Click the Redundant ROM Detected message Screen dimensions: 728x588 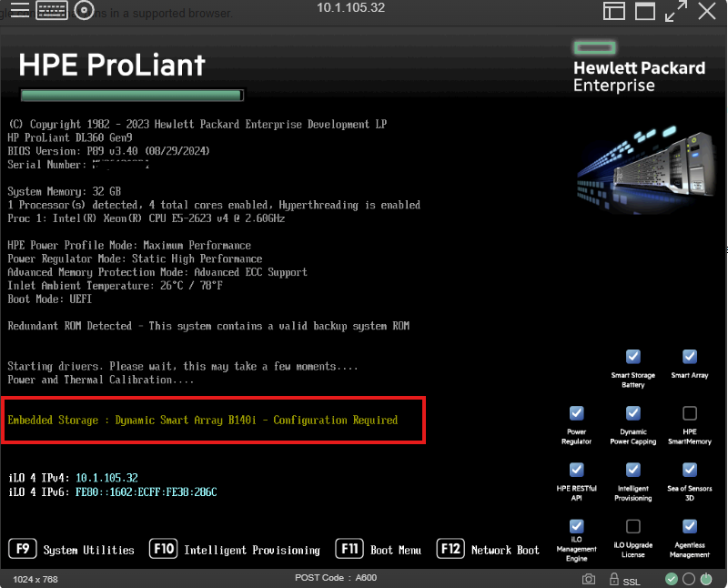208,326
